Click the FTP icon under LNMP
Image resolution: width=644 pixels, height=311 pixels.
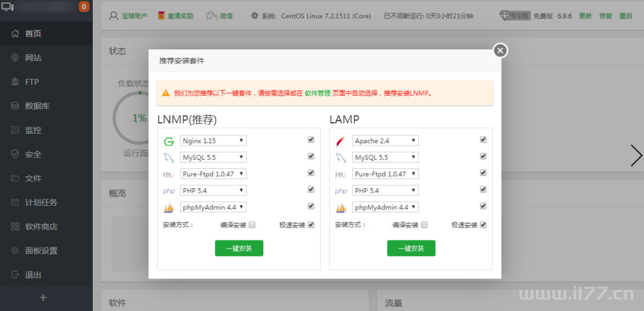[169, 175]
